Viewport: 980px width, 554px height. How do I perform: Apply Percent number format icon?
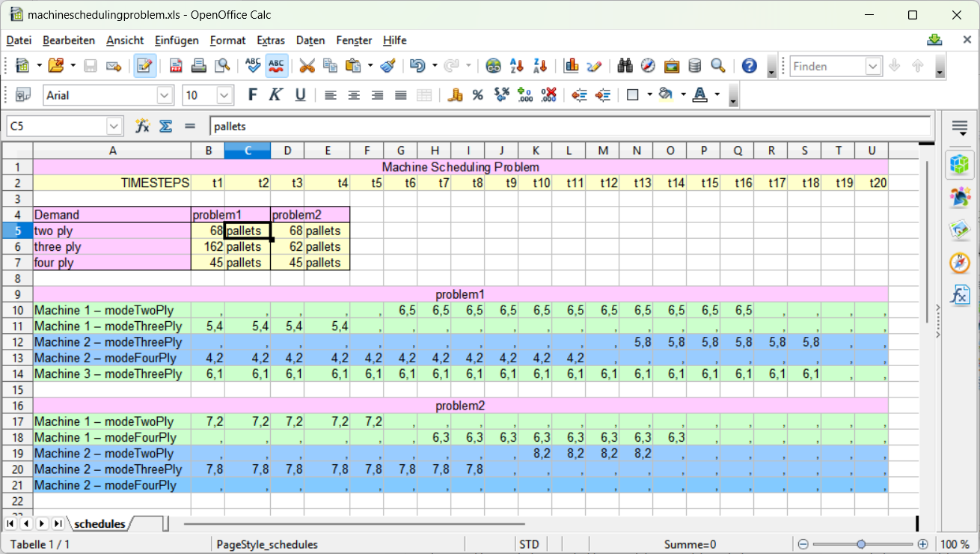pos(477,95)
